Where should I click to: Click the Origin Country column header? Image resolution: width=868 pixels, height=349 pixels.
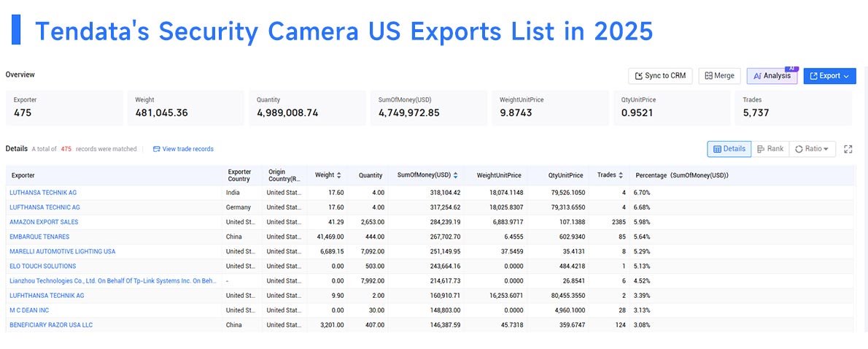tap(284, 175)
